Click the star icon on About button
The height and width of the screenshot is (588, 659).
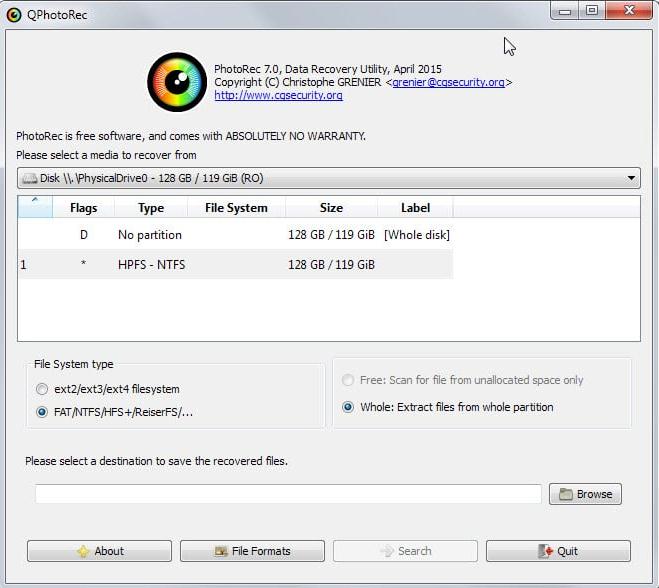[x=83, y=551]
